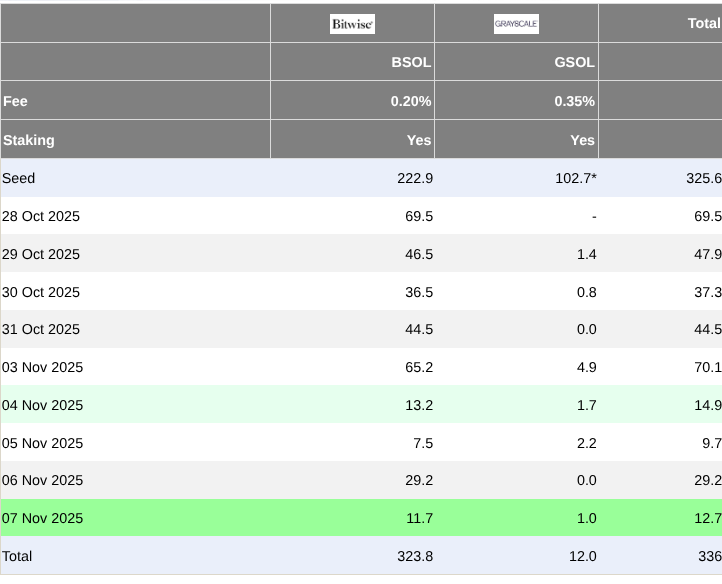Click BSOL value 65.2 on 03 Nov
The image size is (722, 584).
[x=419, y=368]
